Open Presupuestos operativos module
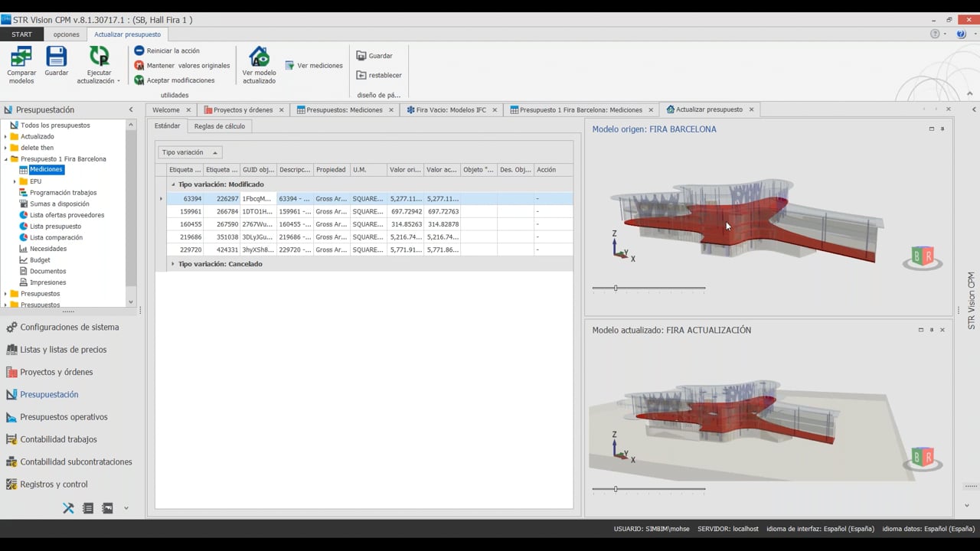The image size is (980, 551). coord(64,417)
